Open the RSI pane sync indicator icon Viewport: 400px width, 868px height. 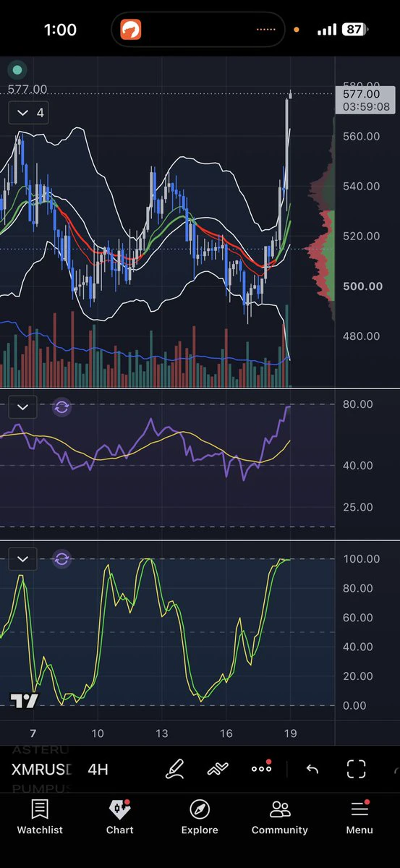61,407
